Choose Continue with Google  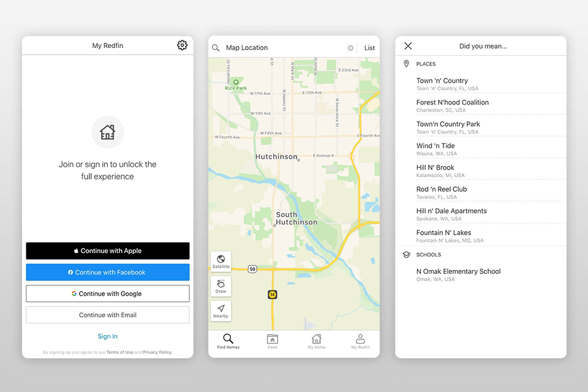tap(108, 293)
